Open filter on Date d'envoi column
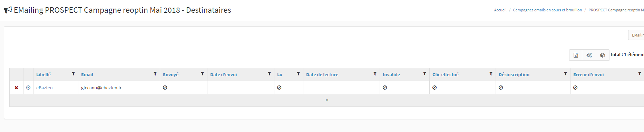Viewport: 644px width, 132px height. click(x=269, y=74)
